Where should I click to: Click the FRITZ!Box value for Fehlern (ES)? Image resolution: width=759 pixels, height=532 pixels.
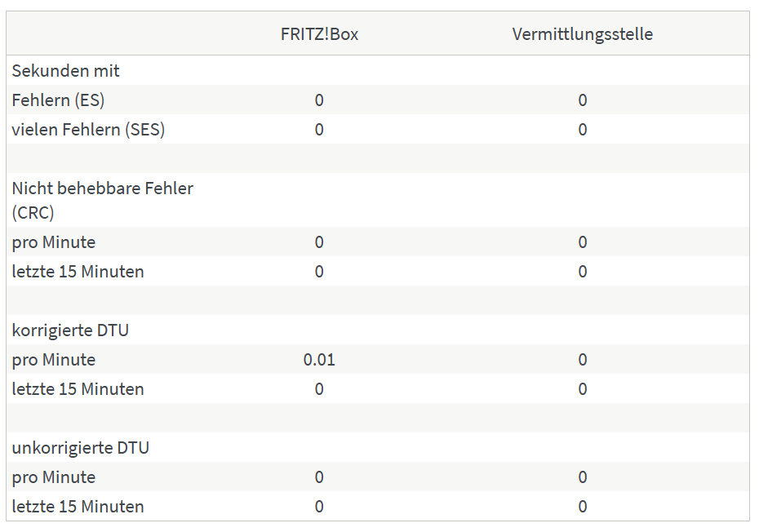pos(319,100)
